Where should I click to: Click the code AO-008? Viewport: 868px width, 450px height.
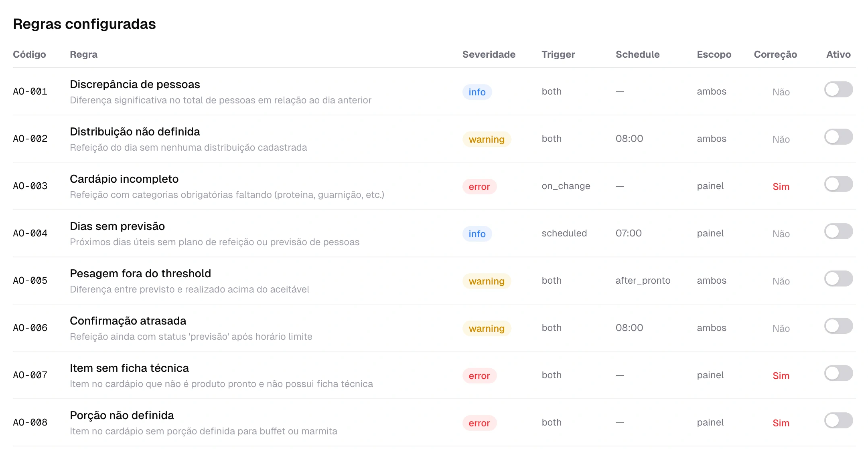click(30, 422)
